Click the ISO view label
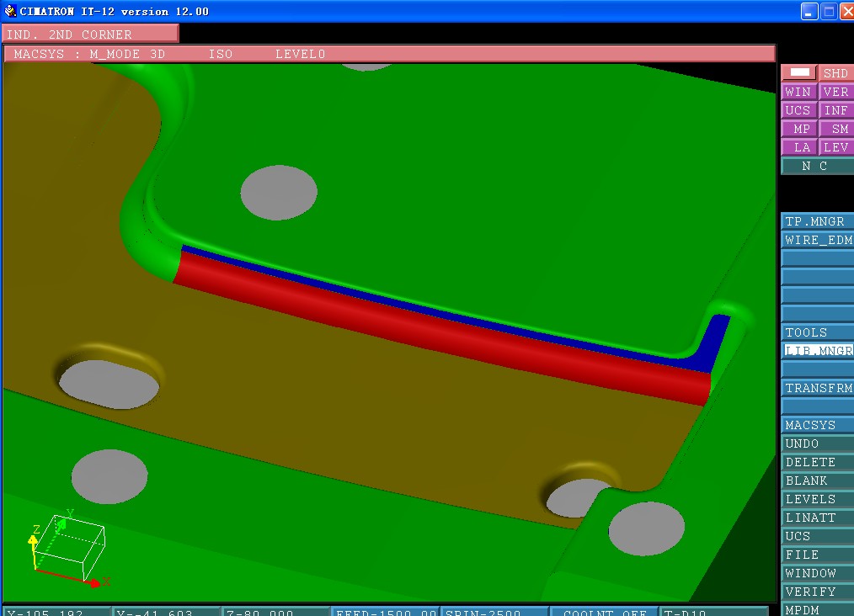This screenshot has height=616, width=854. [x=221, y=54]
